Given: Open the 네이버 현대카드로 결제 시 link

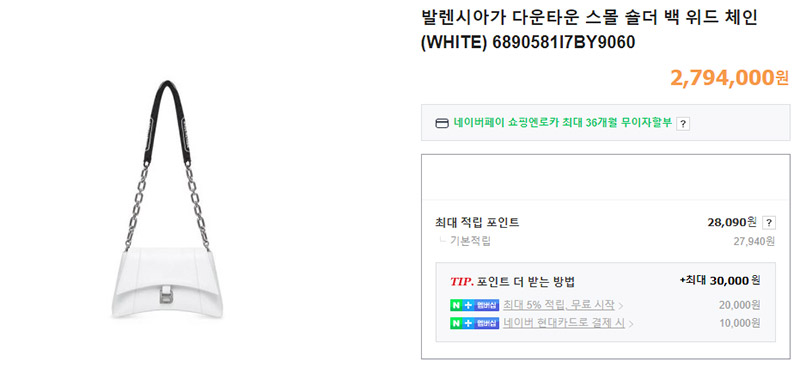Looking at the screenshot, I should click(x=564, y=323).
